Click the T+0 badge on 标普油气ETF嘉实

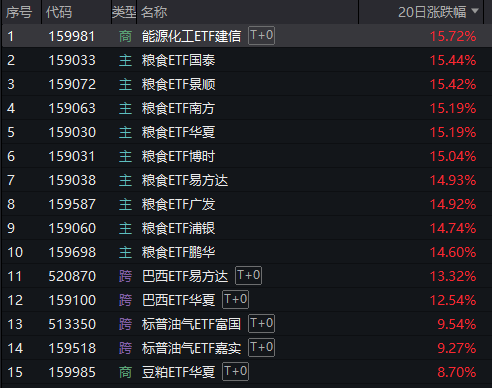point(261,347)
